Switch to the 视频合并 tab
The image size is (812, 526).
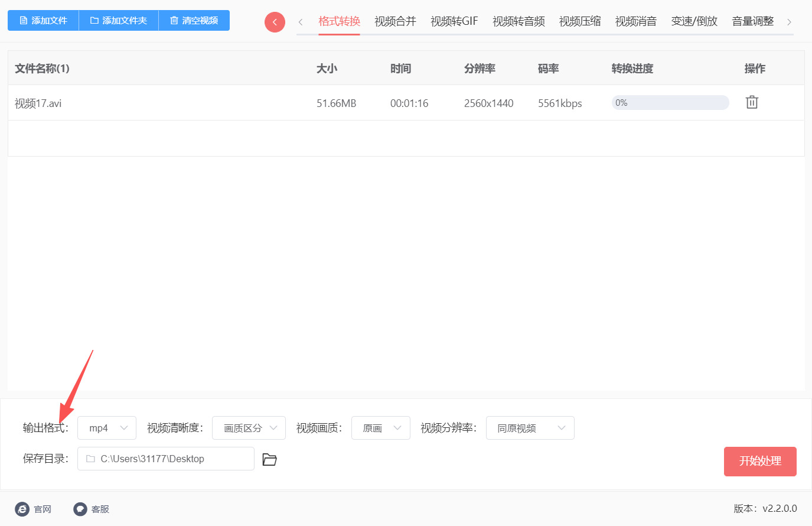coord(395,21)
